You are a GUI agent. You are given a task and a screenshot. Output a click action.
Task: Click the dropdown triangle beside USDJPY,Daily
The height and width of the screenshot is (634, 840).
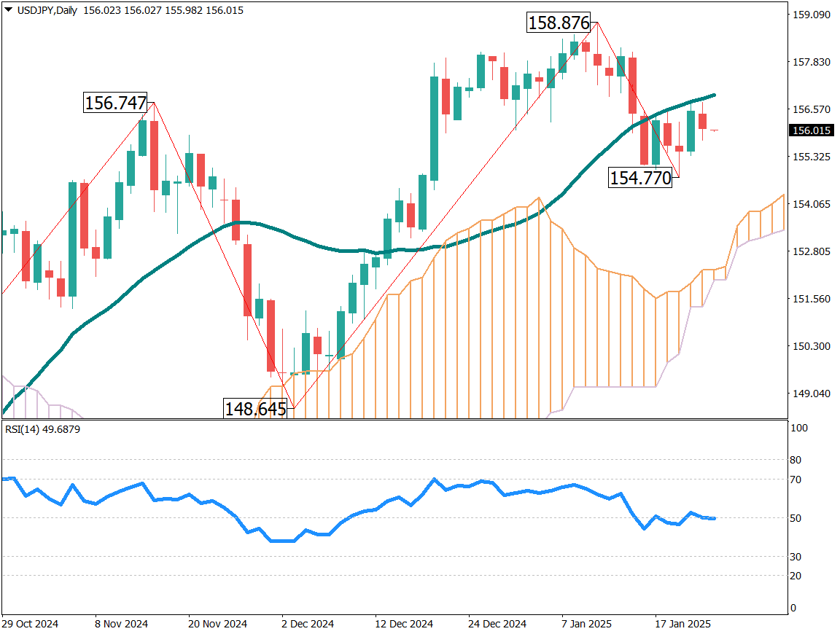coord(8,10)
